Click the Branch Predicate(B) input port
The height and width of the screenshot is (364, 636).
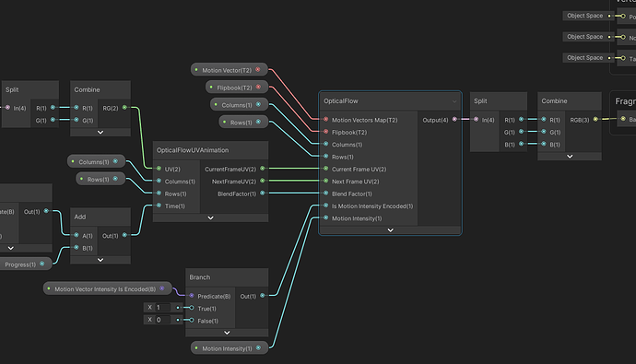192,296
